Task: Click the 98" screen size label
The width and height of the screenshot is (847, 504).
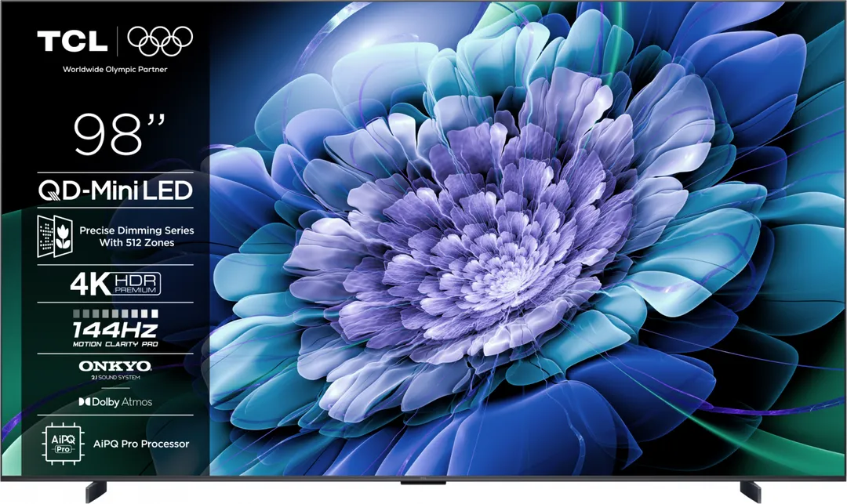Action: (x=119, y=134)
